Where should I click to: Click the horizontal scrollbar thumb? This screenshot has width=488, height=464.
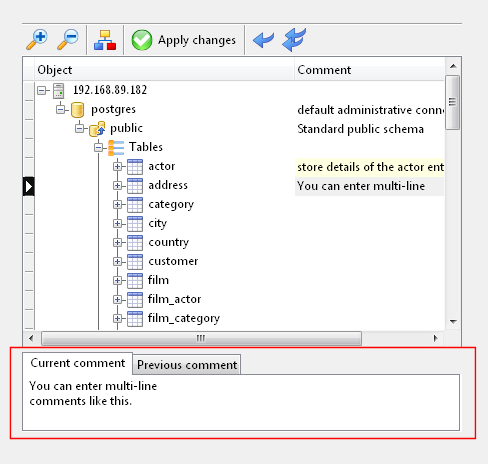[x=201, y=338]
